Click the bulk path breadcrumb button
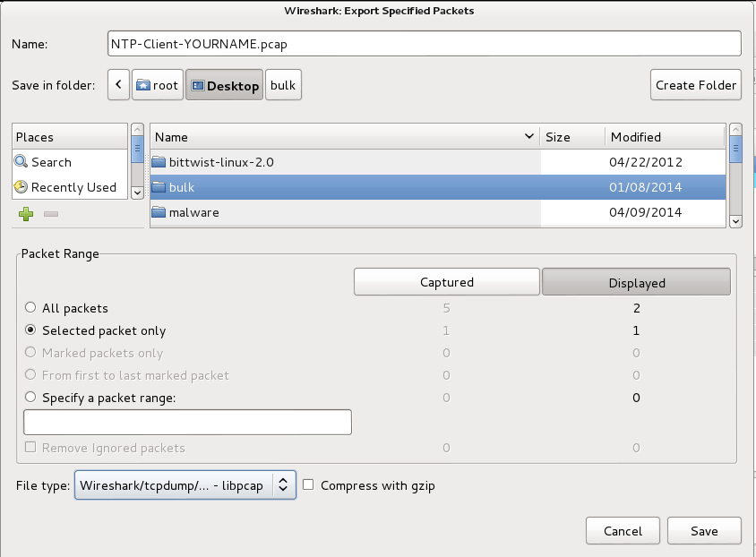Image resolution: width=756 pixels, height=557 pixels. (x=282, y=86)
